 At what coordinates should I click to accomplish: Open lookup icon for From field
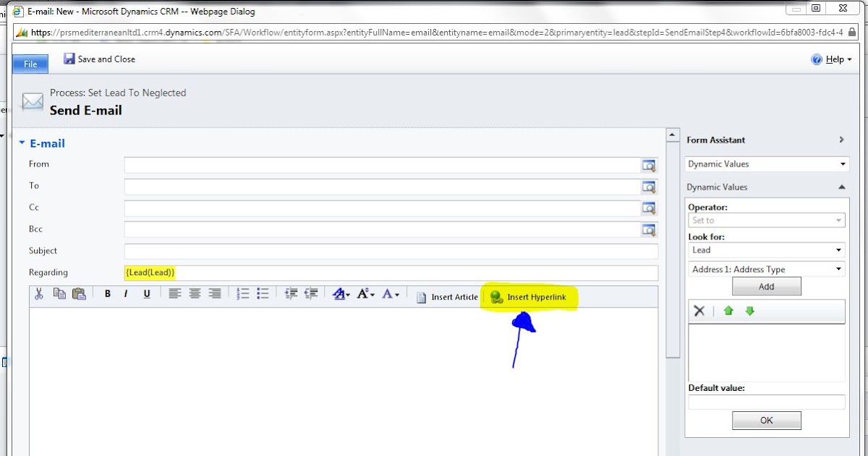pyautogui.click(x=650, y=165)
